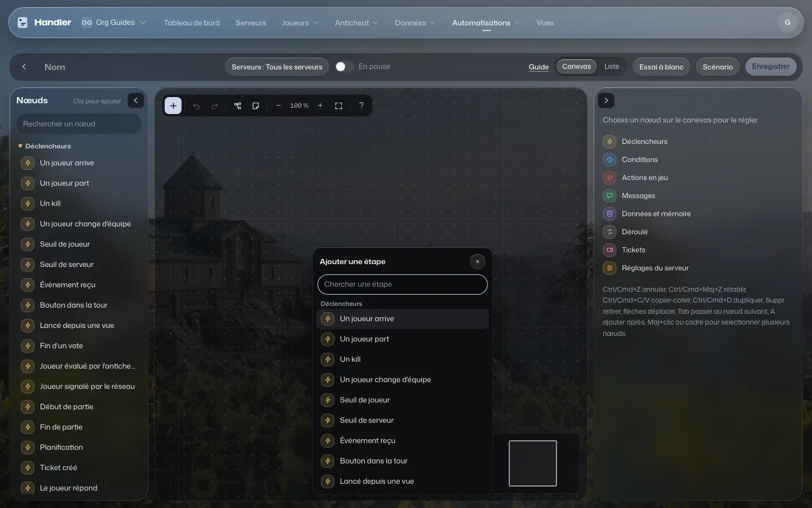812x508 pixels.
Task: Zoom out the canvas with the minus icon
Action: click(279, 106)
